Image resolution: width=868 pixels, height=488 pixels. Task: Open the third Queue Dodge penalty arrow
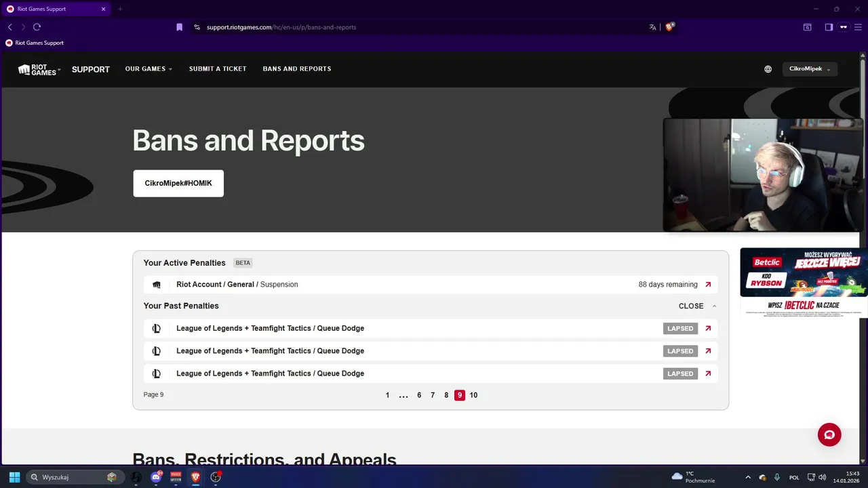tap(708, 373)
